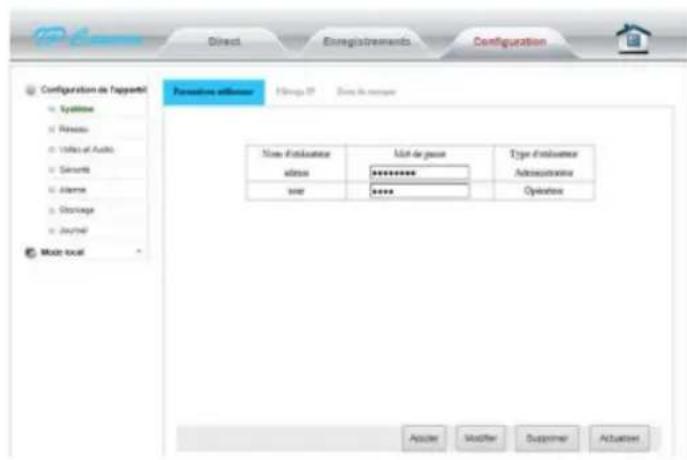
Task: Click the user password field
Action: (x=419, y=191)
